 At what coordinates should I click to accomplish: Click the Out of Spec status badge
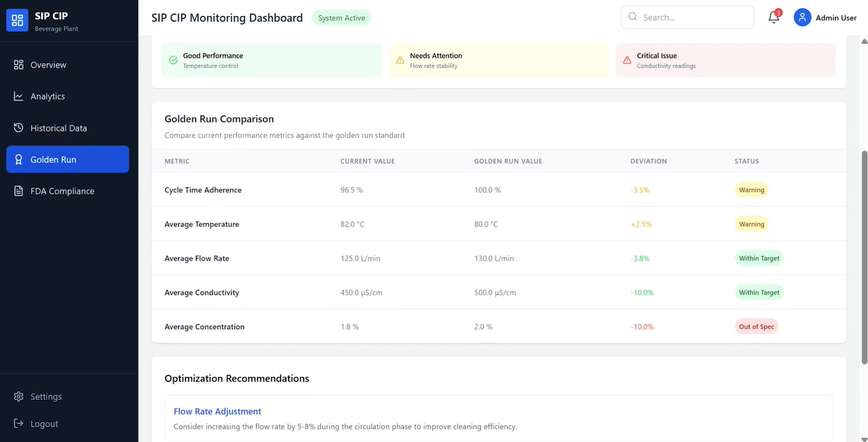(x=756, y=327)
